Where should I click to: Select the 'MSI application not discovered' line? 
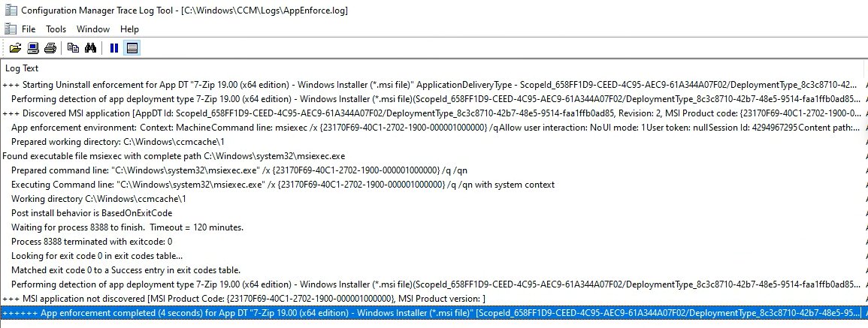pos(432,299)
